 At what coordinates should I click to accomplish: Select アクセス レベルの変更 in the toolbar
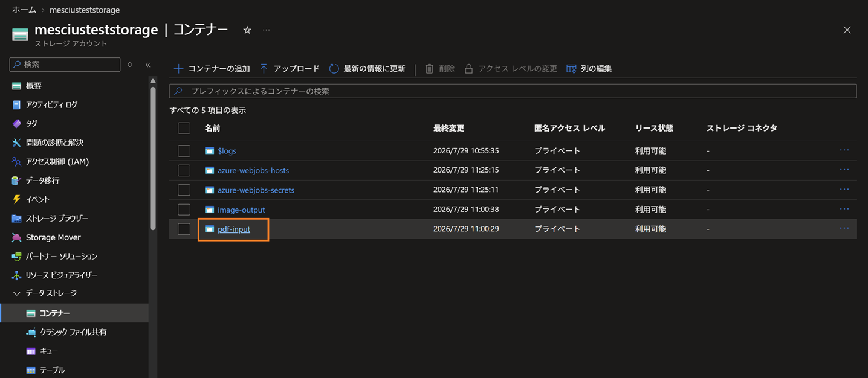tap(510, 69)
